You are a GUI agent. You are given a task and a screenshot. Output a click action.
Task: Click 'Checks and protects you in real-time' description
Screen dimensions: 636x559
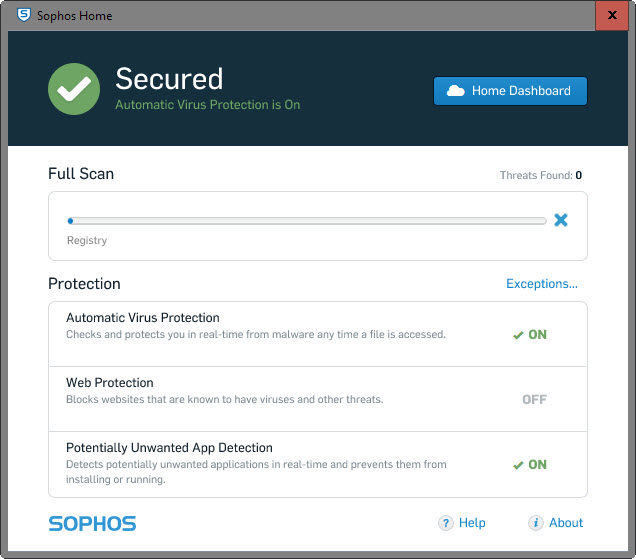pos(256,335)
